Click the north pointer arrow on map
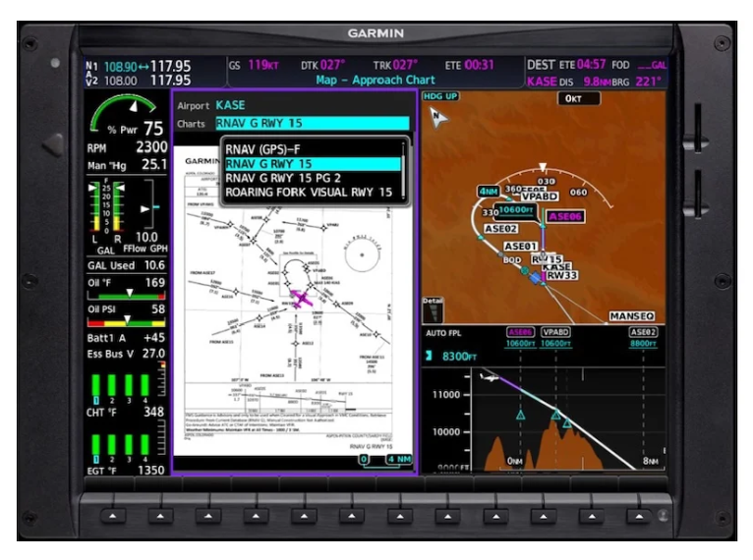The width and height of the screenshot is (753, 560). click(437, 117)
